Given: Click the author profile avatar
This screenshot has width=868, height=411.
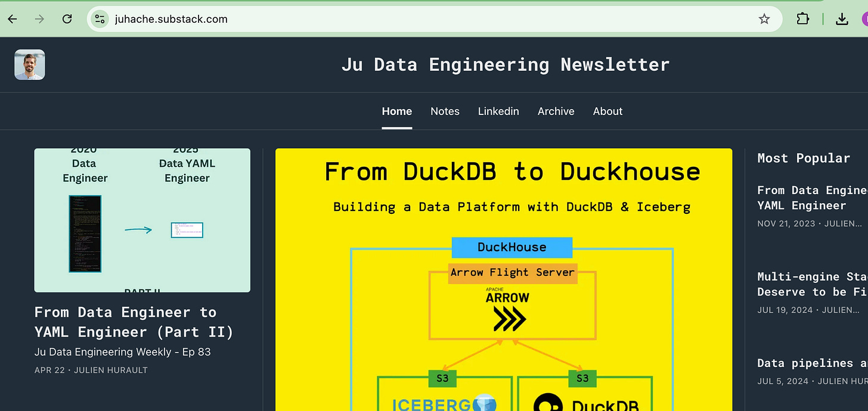Looking at the screenshot, I should [x=30, y=64].
